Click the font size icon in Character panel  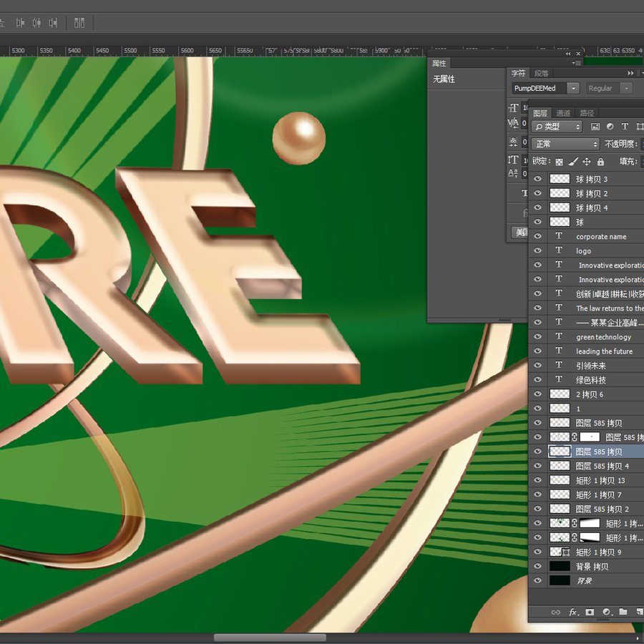513,108
